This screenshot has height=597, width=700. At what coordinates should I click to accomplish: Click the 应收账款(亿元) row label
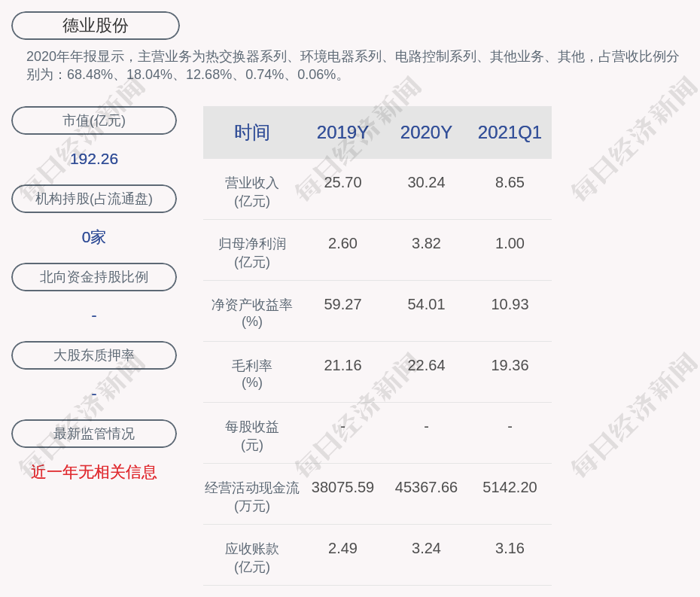coord(252,558)
